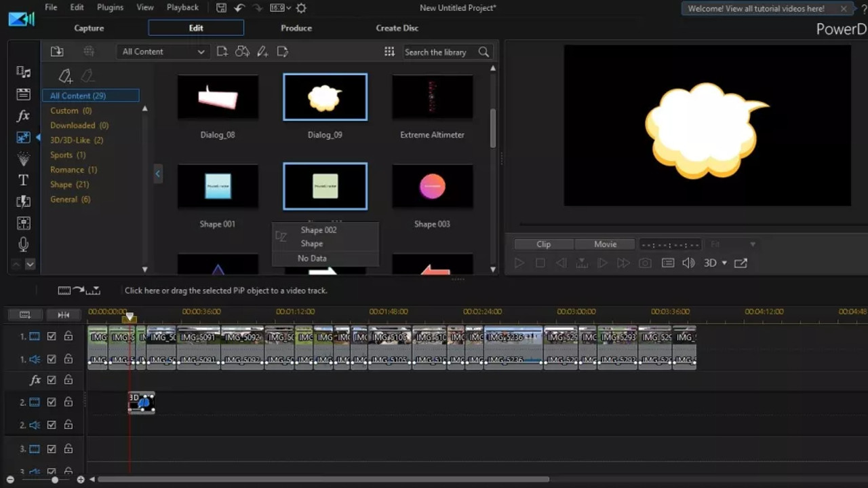Expand the All Content filter dropdown
This screenshot has width=868, height=488.
(163, 52)
